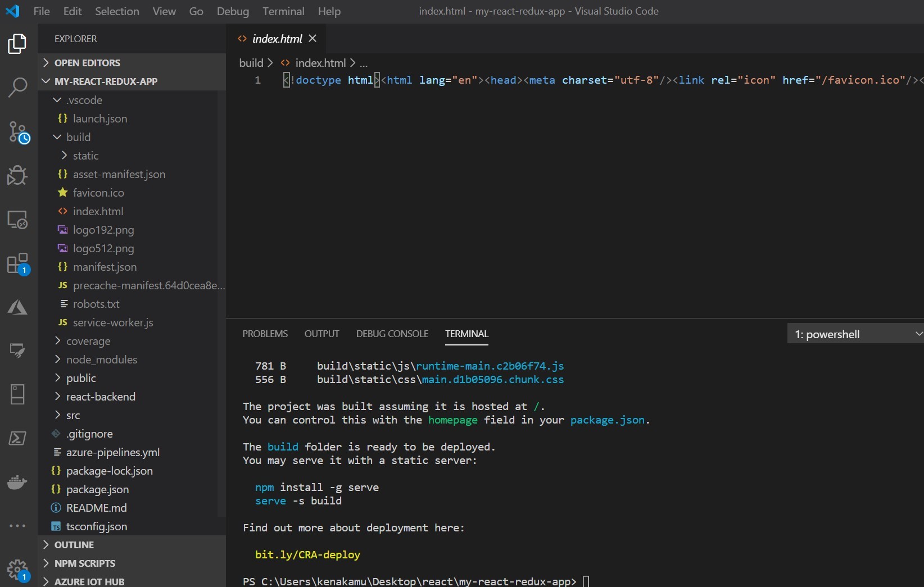Open the Terminal menu
Viewport: 924px width, 587px height.
[283, 11]
